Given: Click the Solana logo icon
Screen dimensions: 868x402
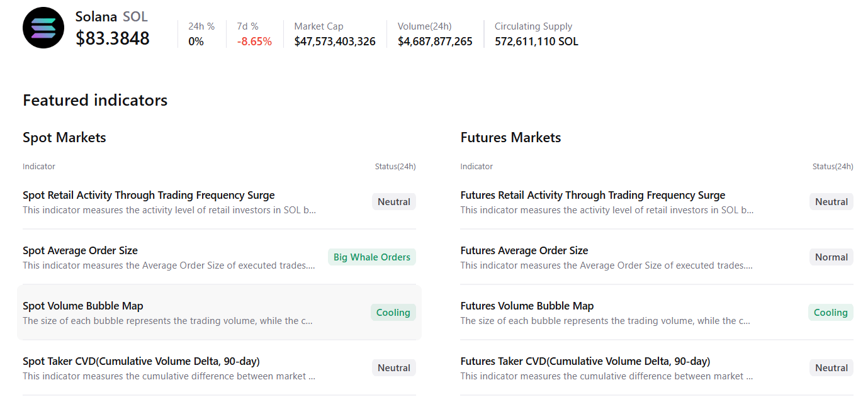Looking at the screenshot, I should click(43, 28).
